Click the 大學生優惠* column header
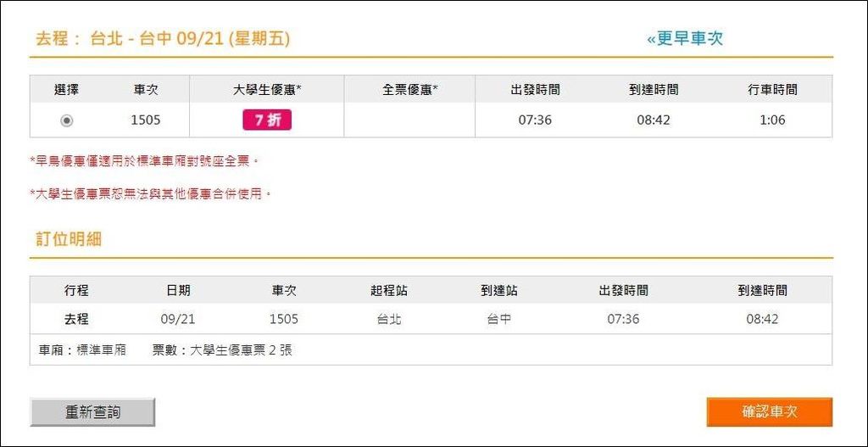868x447 pixels. click(x=267, y=90)
